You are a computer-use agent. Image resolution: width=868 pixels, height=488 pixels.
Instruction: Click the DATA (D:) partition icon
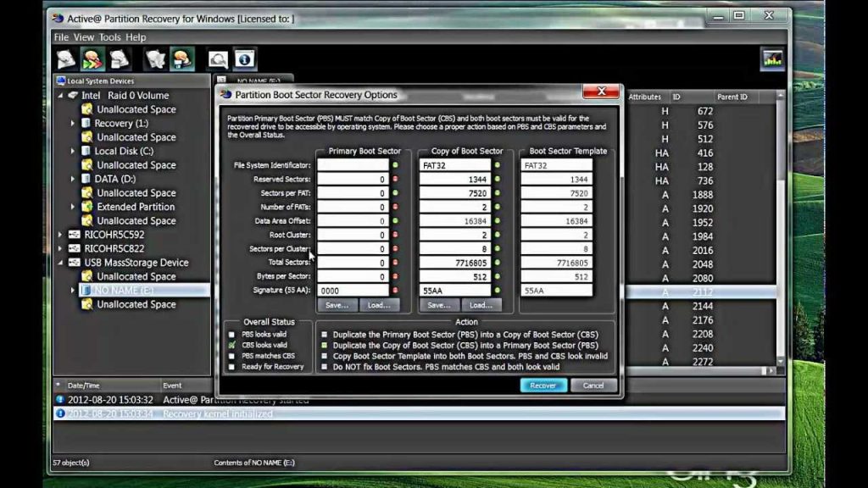pyautogui.click(x=86, y=179)
